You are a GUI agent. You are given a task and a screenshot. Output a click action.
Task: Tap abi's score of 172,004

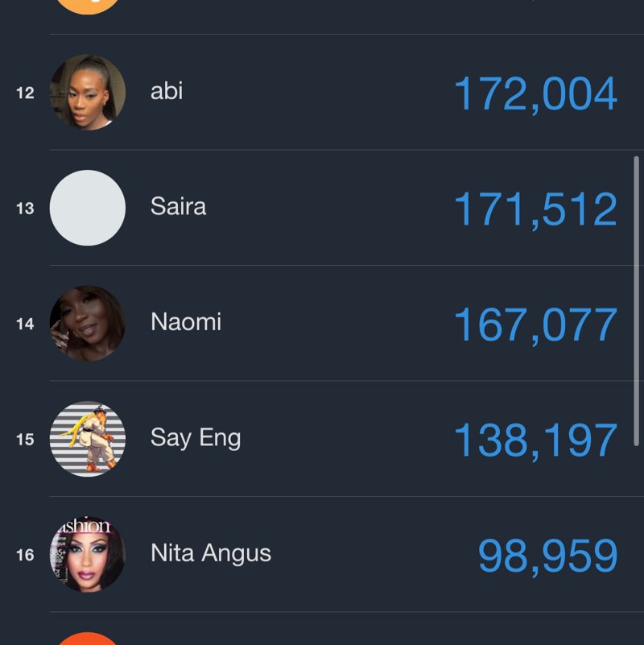click(x=535, y=94)
